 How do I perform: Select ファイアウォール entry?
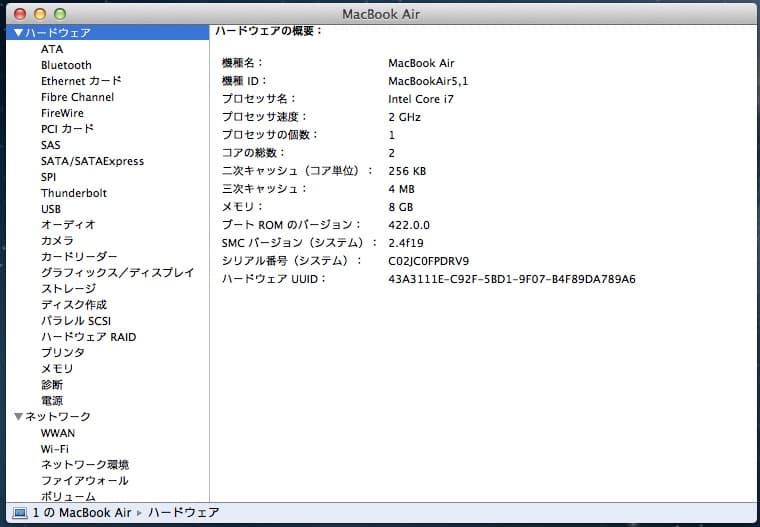click(84, 480)
